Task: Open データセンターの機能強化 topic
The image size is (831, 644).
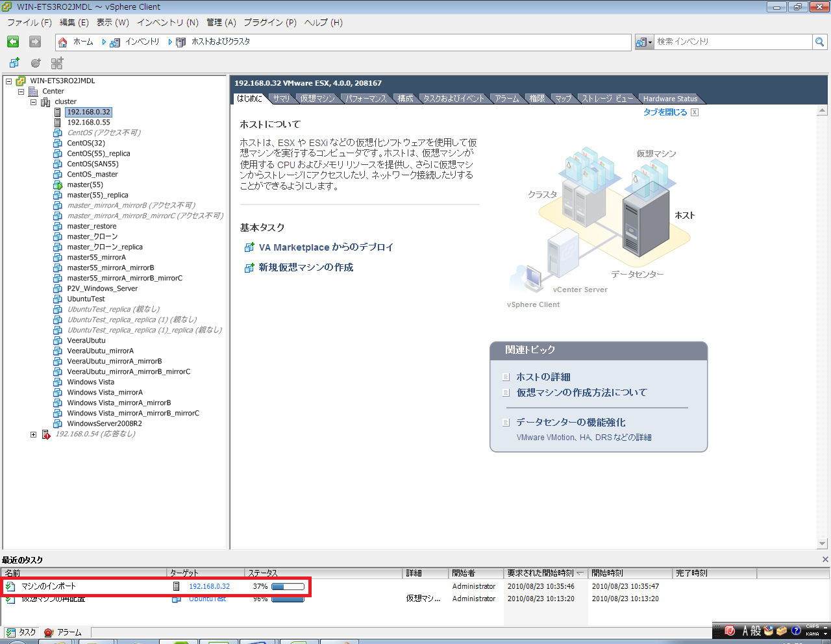Action: [x=571, y=423]
